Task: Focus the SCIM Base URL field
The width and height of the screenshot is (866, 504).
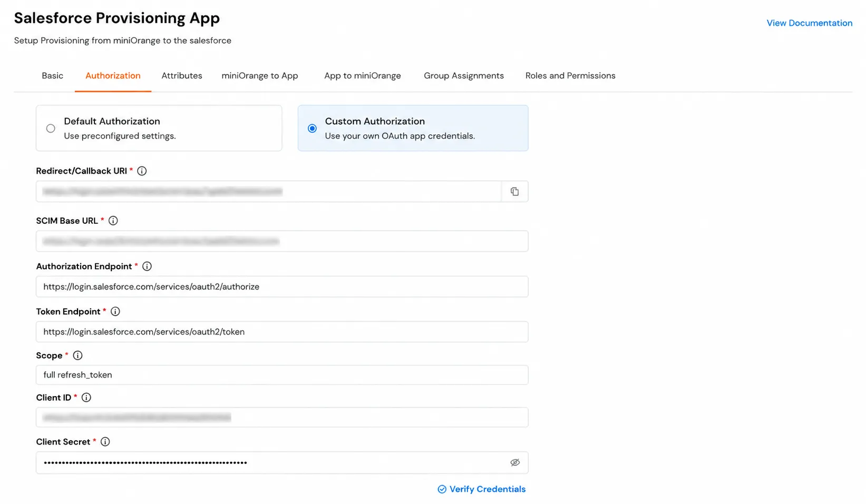Action: tap(282, 241)
